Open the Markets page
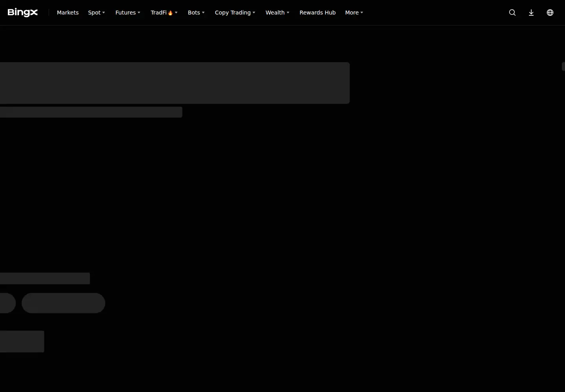 [67, 13]
